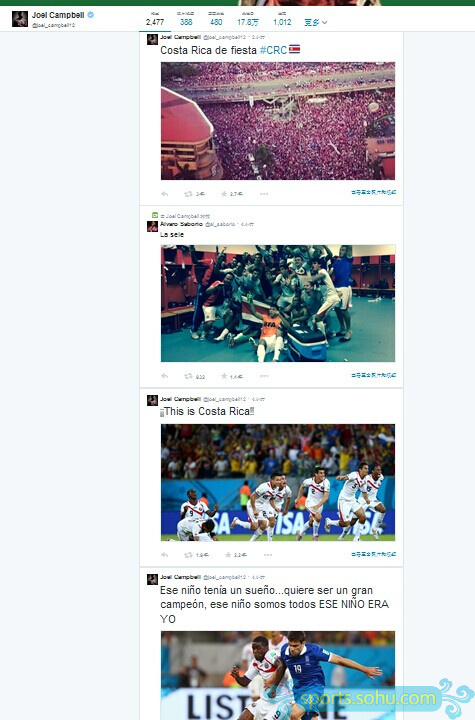This screenshot has width=475, height=720.
Task: Open more options on This is Costa Rica tweet
Action: click(268, 555)
